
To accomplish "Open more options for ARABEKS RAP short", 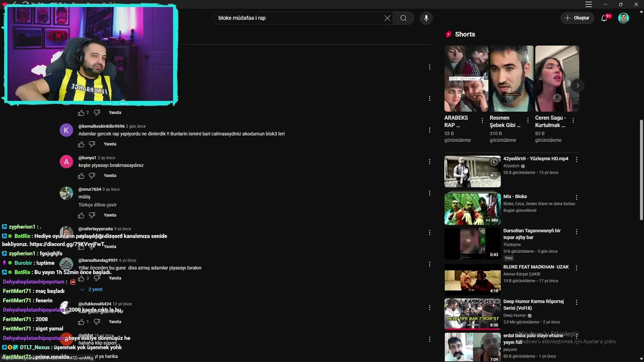I will 482,121.
